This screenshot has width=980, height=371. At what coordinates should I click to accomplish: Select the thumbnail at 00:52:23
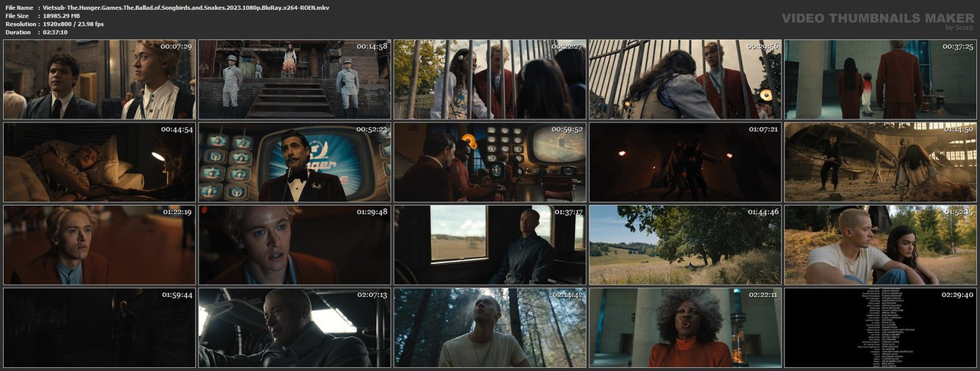(295, 162)
